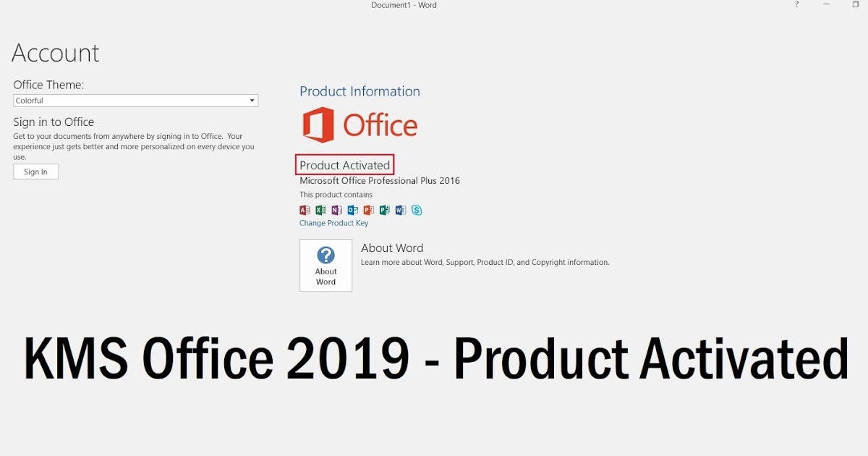Click the question mark help icon
Screen dimensions: 868x456
(796, 5)
